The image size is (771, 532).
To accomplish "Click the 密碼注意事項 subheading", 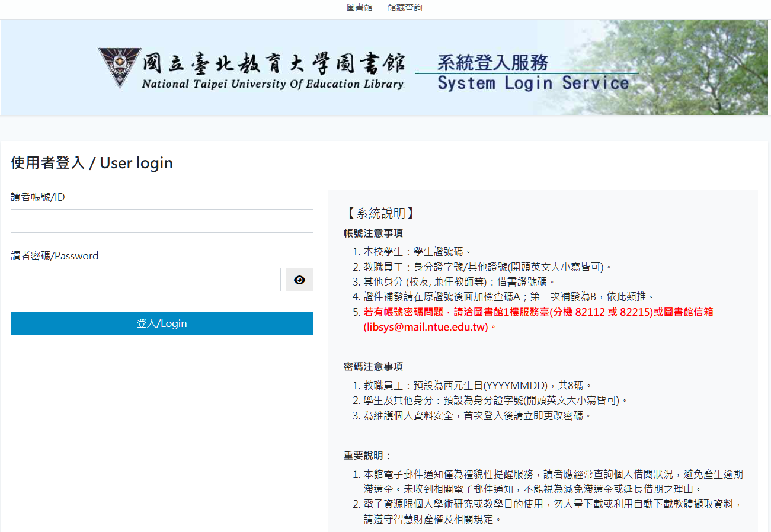I will point(373,367).
